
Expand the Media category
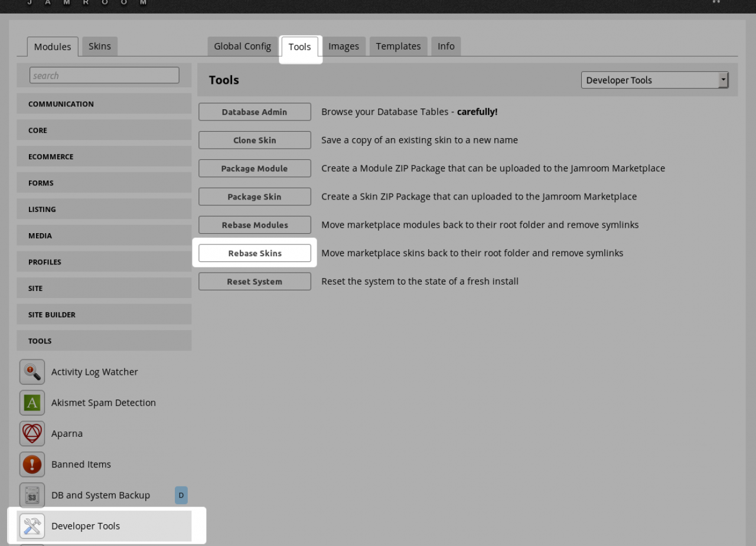[x=104, y=236]
